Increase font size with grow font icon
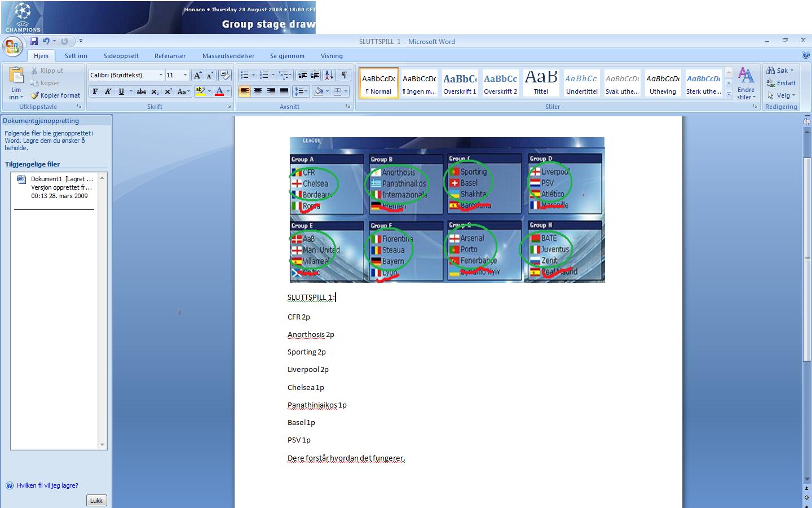The image size is (812, 508). coord(197,75)
